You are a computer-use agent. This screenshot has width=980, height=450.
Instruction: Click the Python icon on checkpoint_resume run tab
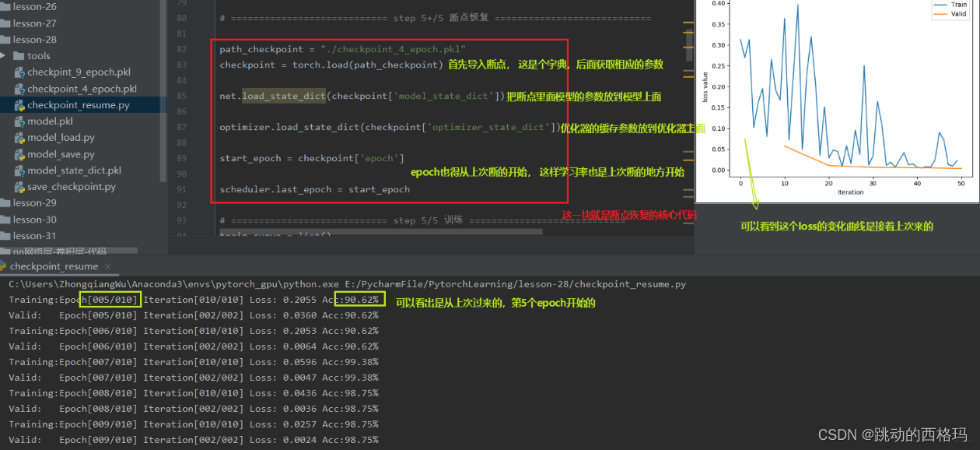click(x=3, y=266)
